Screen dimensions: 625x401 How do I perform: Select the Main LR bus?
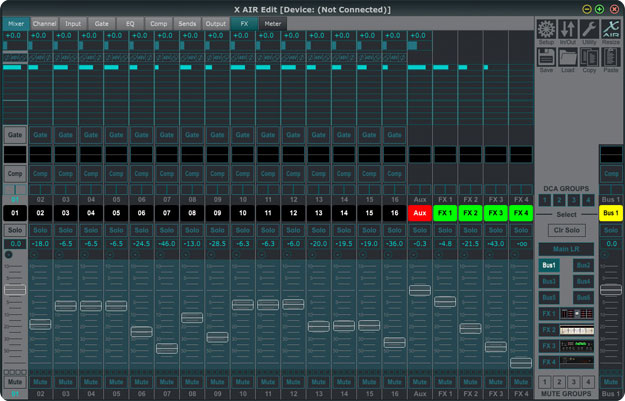coord(566,249)
